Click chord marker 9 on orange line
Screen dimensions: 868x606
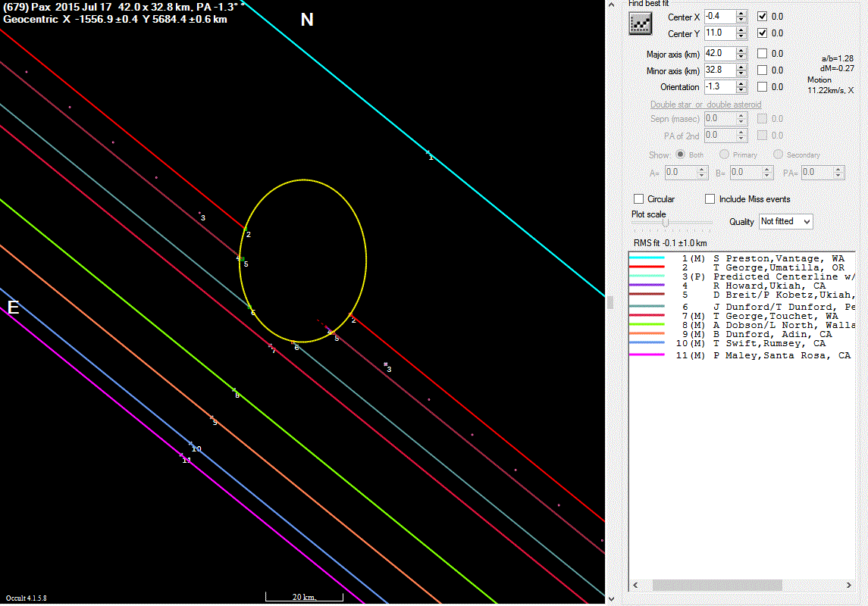[212, 420]
